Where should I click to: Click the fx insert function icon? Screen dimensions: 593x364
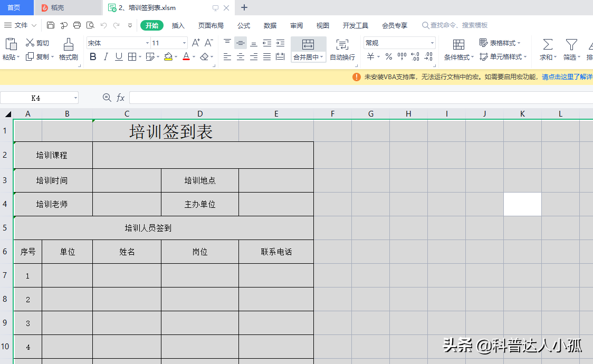click(121, 98)
